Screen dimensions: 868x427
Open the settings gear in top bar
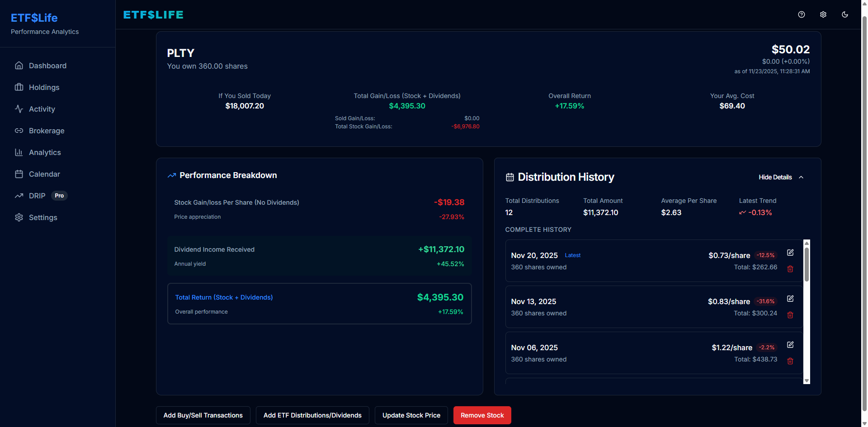823,14
